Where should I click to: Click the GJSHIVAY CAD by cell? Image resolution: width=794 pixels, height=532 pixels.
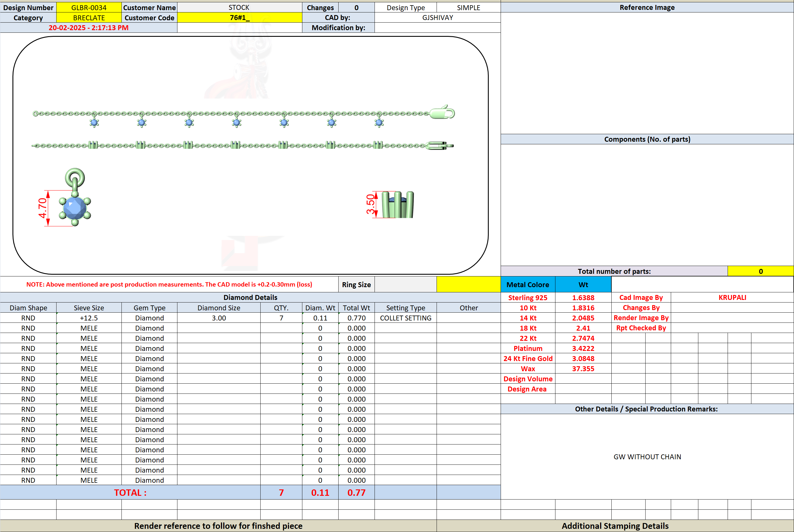[x=437, y=18]
